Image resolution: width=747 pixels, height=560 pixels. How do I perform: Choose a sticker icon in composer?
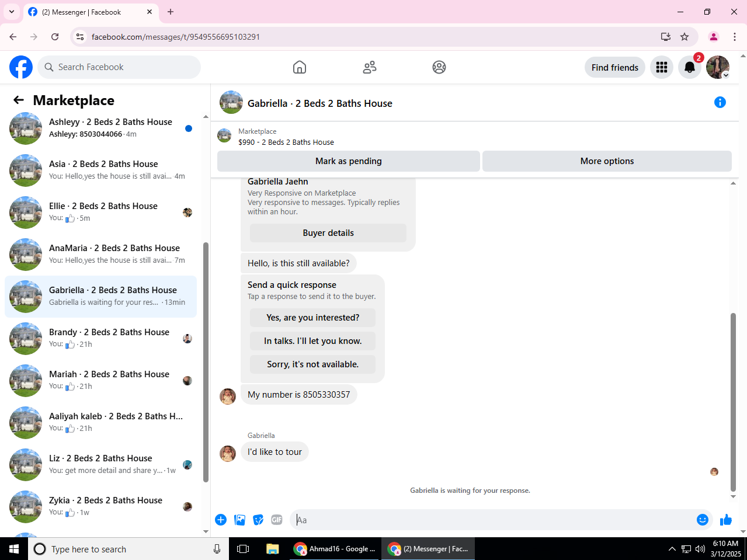pos(258,520)
